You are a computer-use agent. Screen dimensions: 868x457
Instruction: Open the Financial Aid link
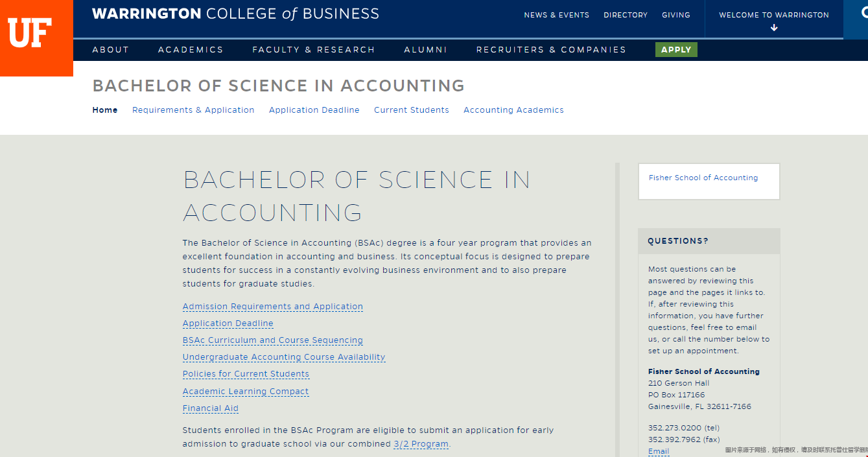click(x=210, y=408)
